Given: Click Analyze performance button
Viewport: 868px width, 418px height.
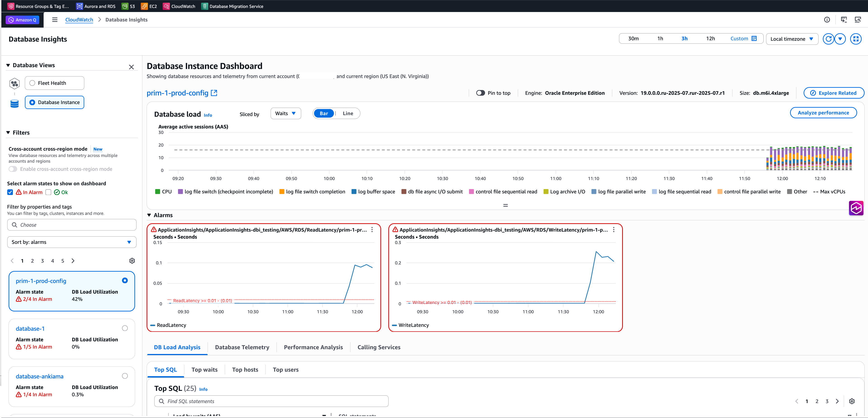Looking at the screenshot, I should tap(823, 113).
